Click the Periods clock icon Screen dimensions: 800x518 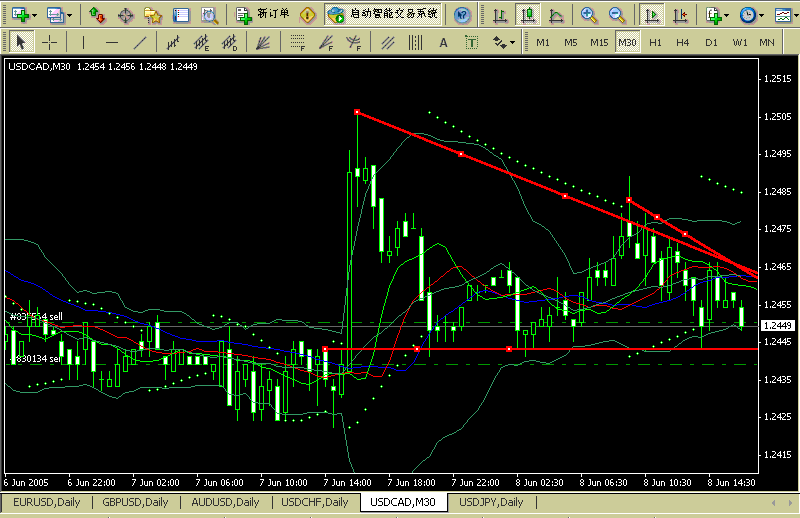(x=748, y=15)
